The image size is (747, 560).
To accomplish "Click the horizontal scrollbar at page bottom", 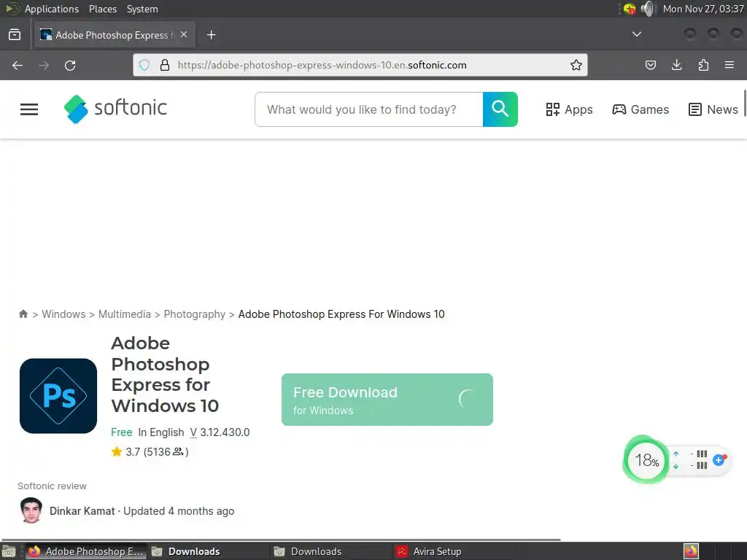I will point(281,540).
